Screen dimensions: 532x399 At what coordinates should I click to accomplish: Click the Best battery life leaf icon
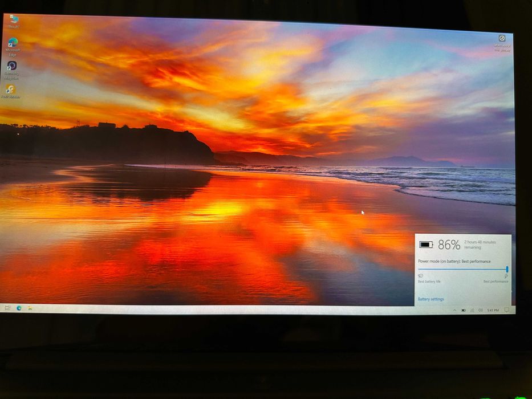click(420, 276)
